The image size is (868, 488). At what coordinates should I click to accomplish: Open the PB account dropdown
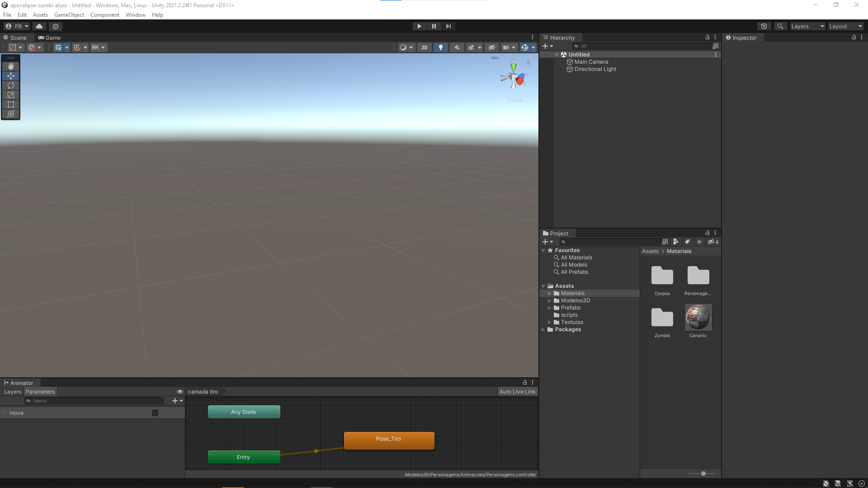coord(17,26)
